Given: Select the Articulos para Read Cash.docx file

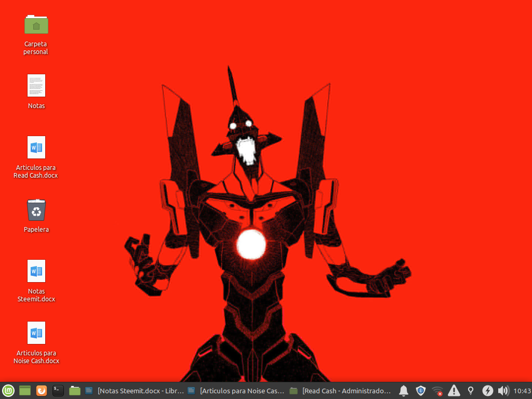Looking at the screenshot, I should (36, 147).
